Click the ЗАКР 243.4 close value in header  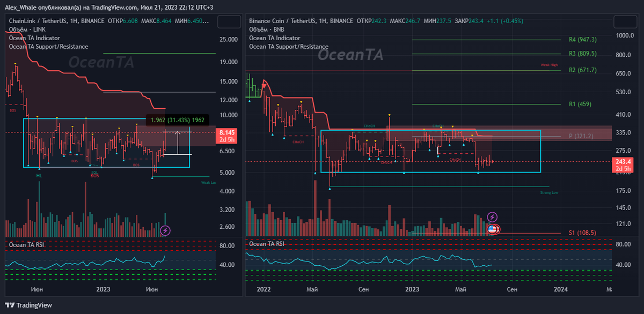click(469, 21)
